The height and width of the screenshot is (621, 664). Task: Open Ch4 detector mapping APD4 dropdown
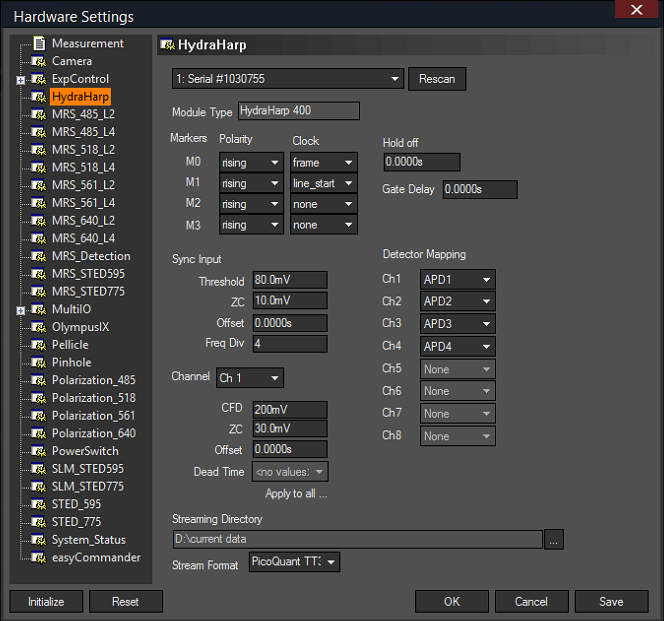pyautogui.click(x=458, y=347)
